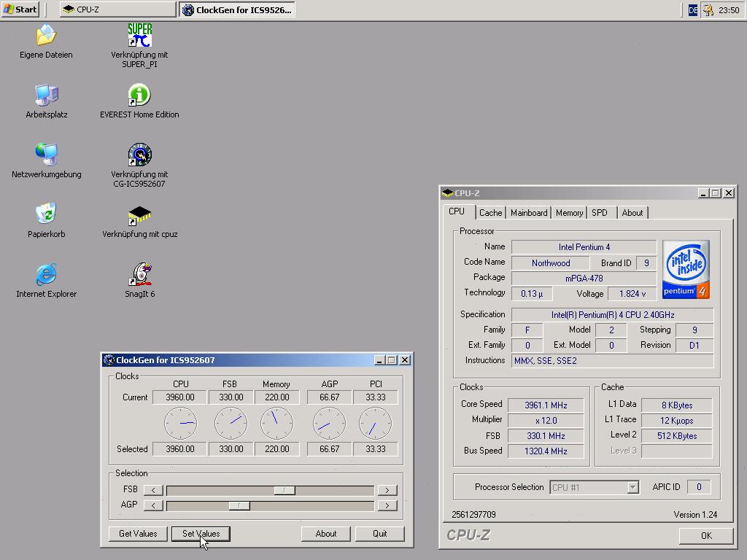Click the Multiplier x 12.0 value
The image size is (747, 560).
(x=546, y=421)
